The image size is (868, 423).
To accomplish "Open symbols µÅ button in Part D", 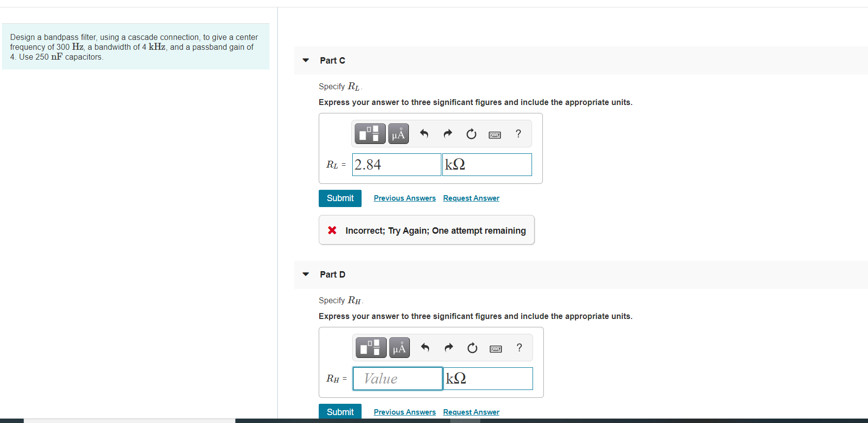I will coord(400,348).
